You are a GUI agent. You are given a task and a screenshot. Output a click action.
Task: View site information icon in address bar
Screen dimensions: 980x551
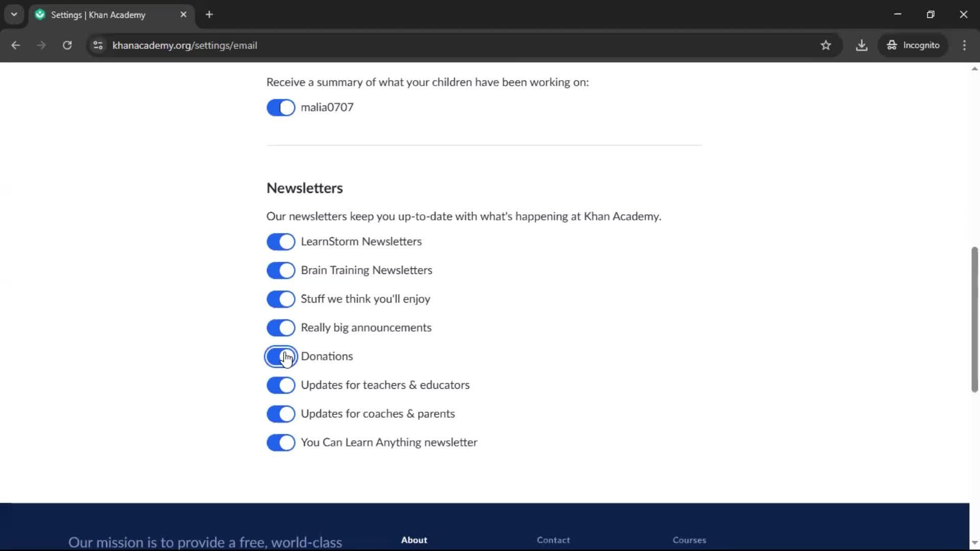pyautogui.click(x=98, y=45)
